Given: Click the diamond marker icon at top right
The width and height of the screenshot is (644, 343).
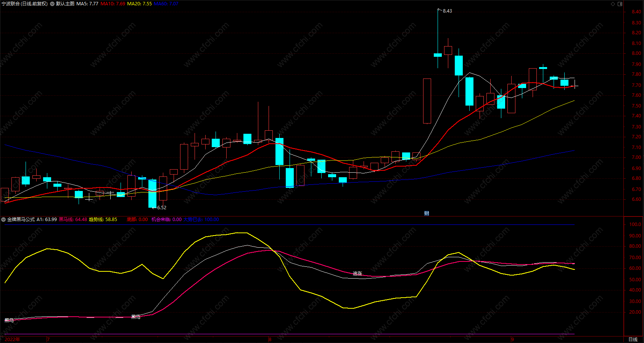Looking at the screenshot, I should click(x=613, y=4).
